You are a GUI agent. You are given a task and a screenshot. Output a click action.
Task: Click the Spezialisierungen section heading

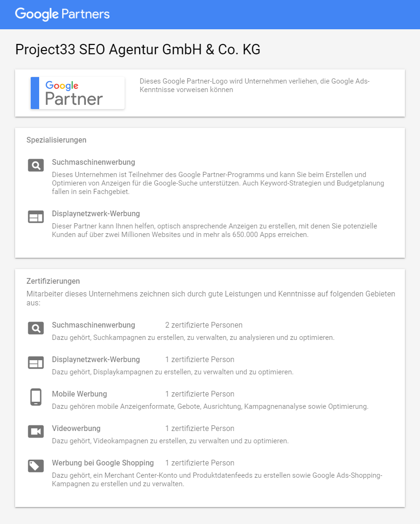click(57, 140)
